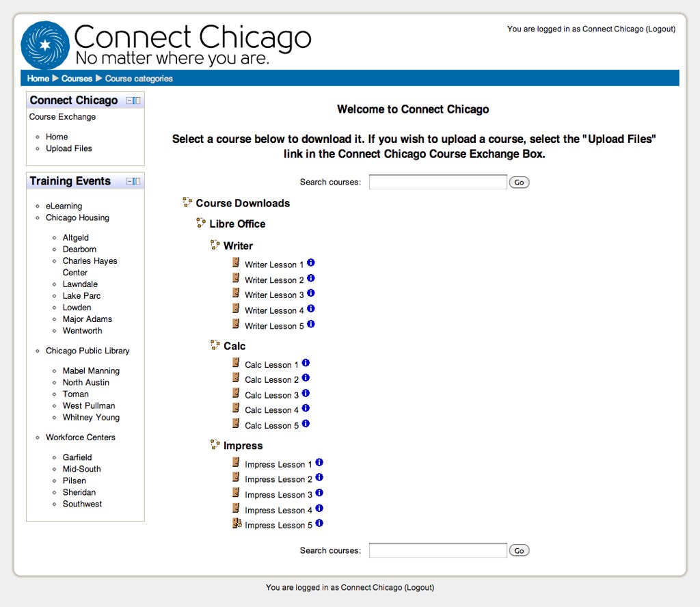The width and height of the screenshot is (700, 607).
Task: Select the Lake Parc location
Action: coord(81,296)
